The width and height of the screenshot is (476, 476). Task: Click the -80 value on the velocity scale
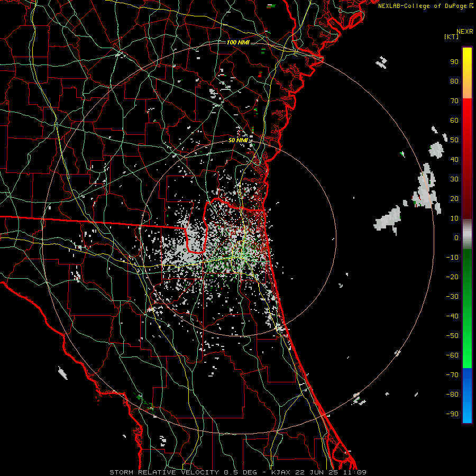pos(452,395)
